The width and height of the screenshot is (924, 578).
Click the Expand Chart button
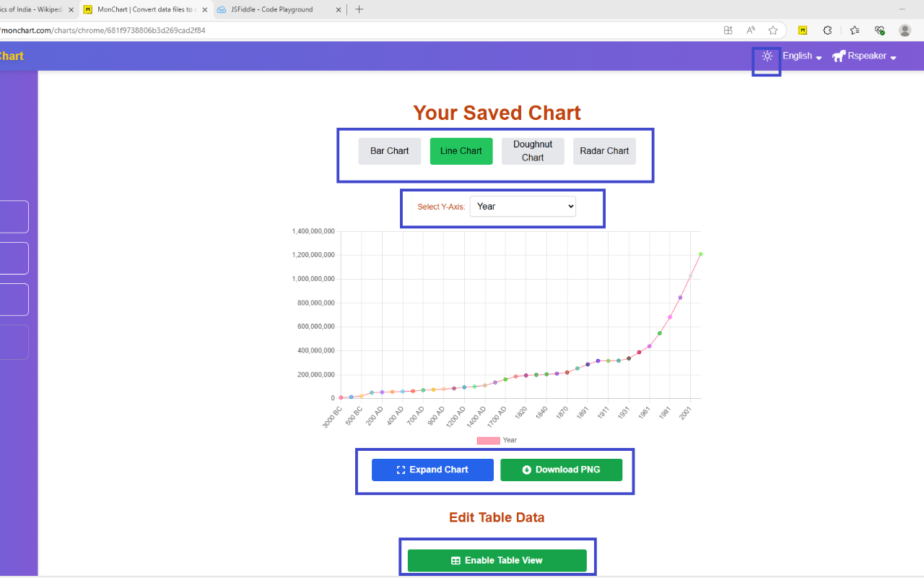click(x=432, y=470)
